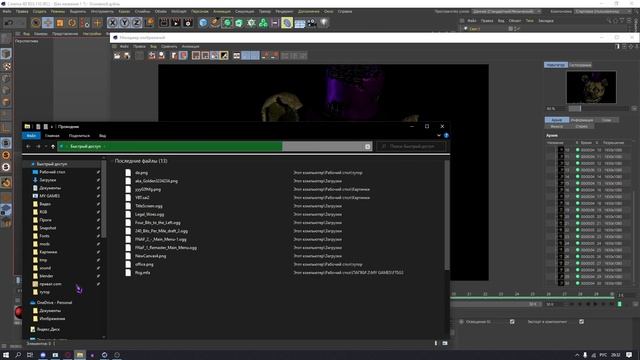Go up one folder level in Explorer
The width and height of the screenshot is (640, 360).
tap(53, 146)
